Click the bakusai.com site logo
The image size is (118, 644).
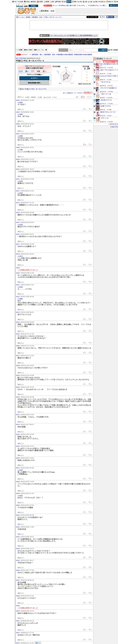pos(22,6)
